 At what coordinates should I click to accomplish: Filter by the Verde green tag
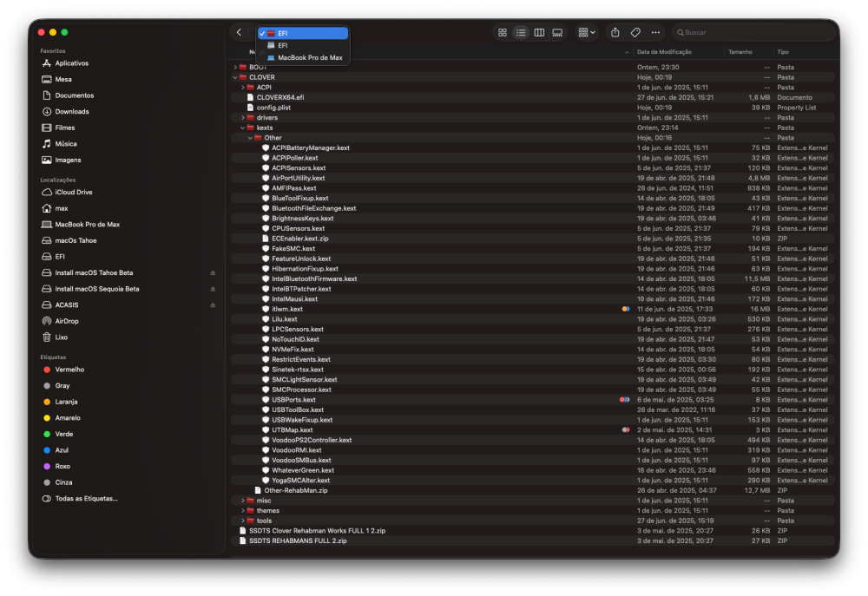[63, 435]
